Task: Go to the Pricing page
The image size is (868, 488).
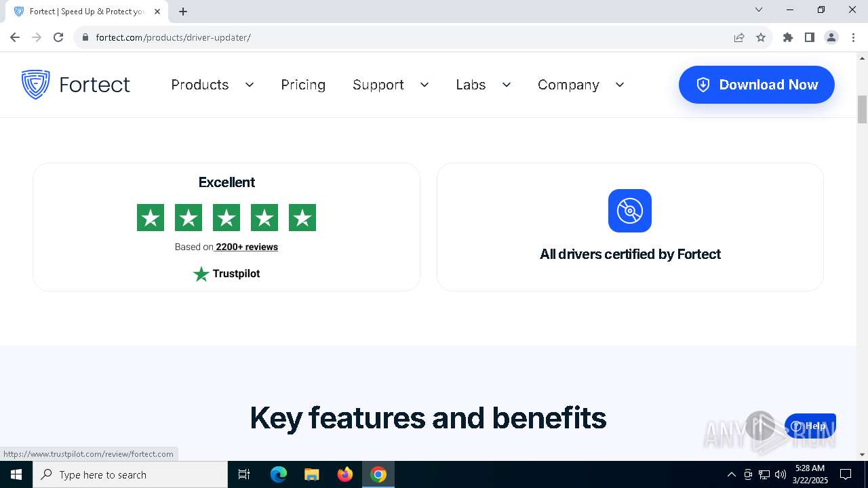Action: pyautogui.click(x=303, y=85)
